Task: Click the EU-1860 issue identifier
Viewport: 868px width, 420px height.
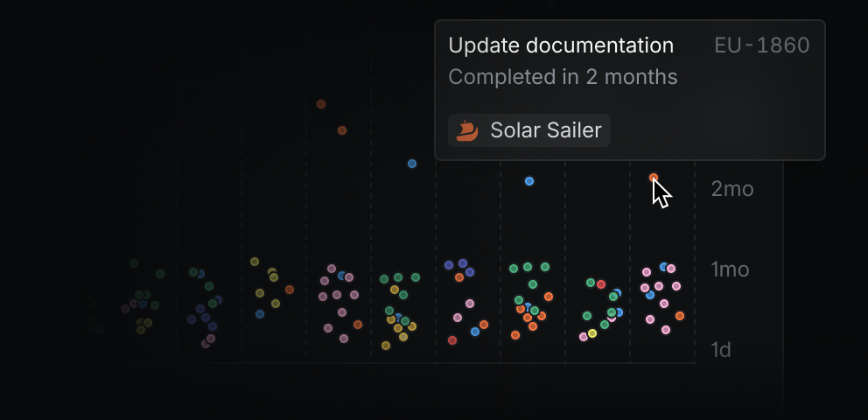Action: coord(761,45)
